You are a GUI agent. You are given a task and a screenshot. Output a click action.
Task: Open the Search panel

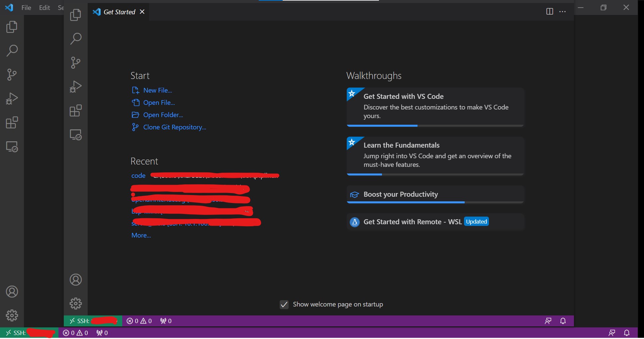(75, 38)
